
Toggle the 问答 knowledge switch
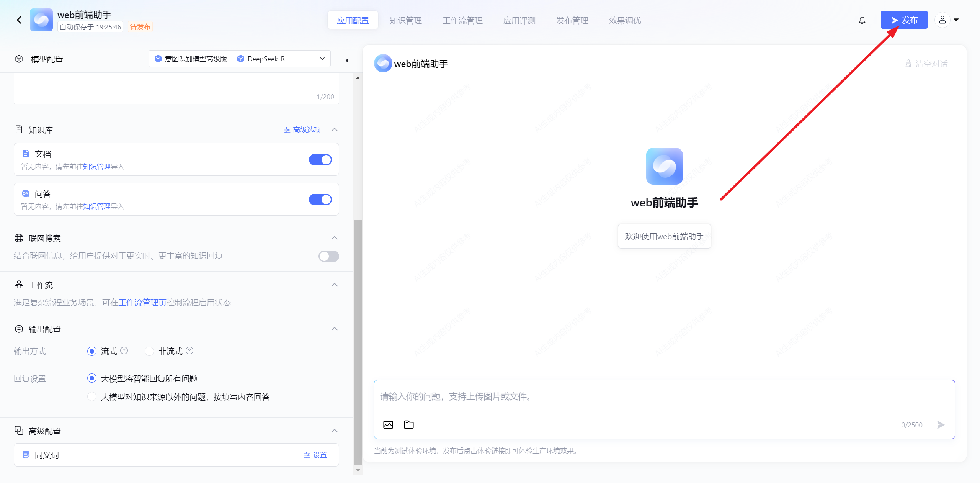(x=320, y=200)
